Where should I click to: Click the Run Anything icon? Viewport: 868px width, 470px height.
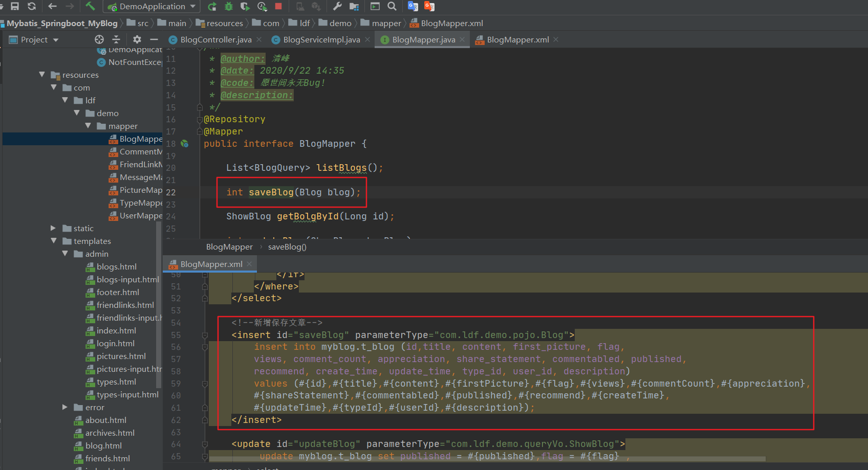point(375,6)
